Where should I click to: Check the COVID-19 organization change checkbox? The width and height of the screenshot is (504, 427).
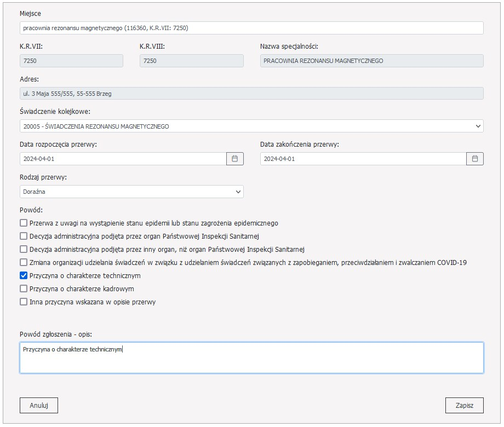coord(24,263)
